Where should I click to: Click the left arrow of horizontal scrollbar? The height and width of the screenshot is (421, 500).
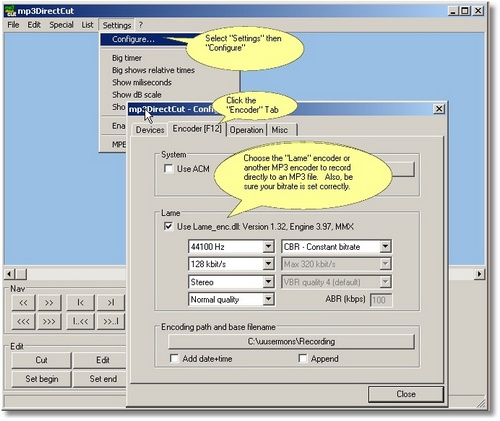point(10,274)
